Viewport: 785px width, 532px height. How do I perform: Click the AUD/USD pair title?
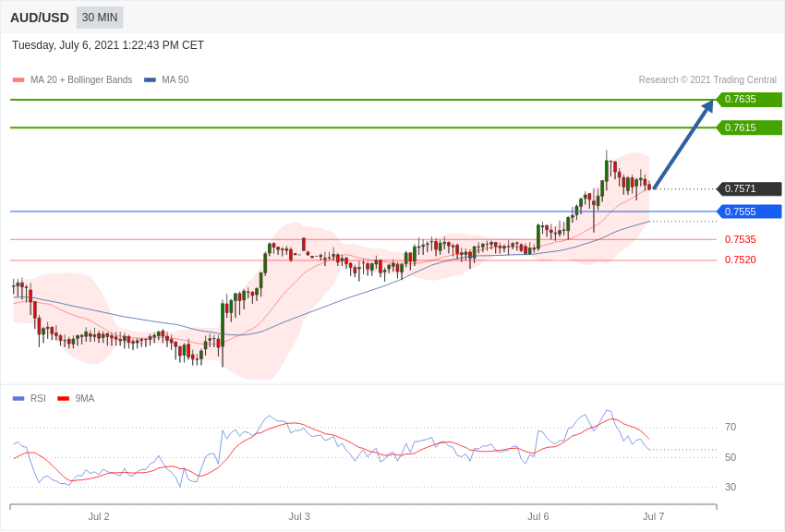point(40,18)
